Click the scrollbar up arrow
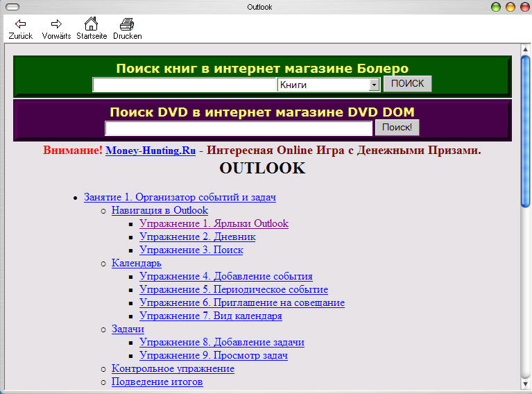The width and height of the screenshot is (532, 394). 525,49
